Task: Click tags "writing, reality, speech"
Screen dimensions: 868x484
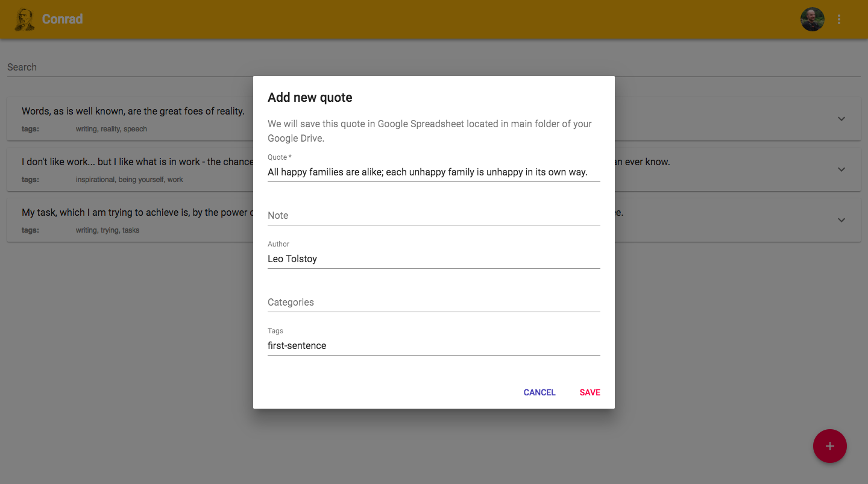Action: [x=112, y=129]
